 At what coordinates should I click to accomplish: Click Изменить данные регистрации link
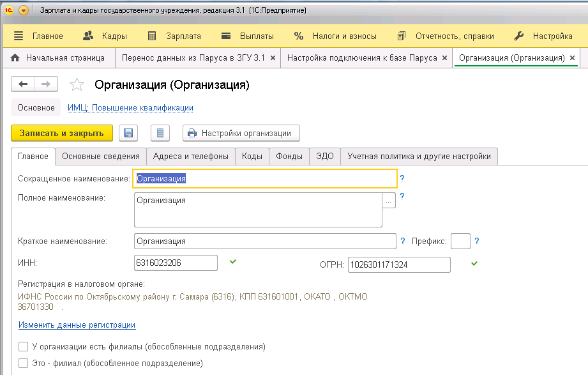77,325
